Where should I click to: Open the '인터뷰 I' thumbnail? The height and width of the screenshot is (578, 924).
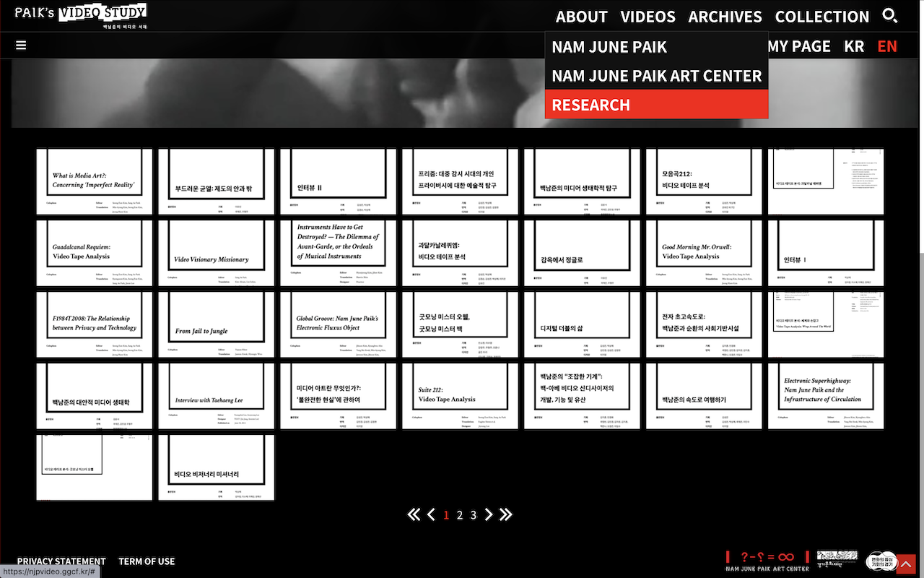pyautogui.click(x=827, y=254)
